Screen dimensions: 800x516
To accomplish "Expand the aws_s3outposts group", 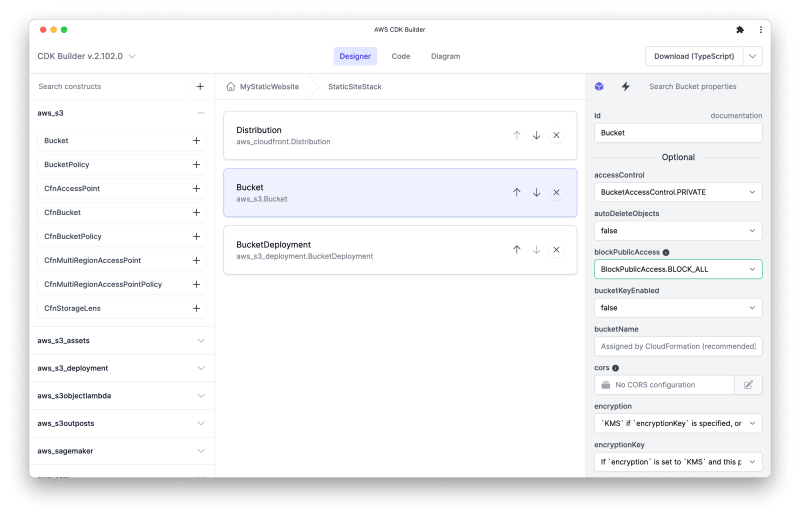I will (x=201, y=423).
